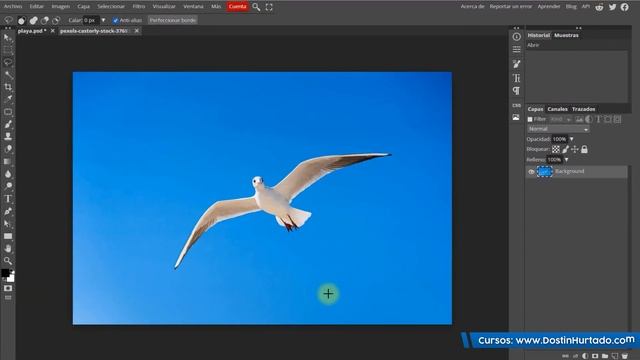The image size is (640, 360).
Task: Open Facebook link icon
Action: click(x=624, y=7)
